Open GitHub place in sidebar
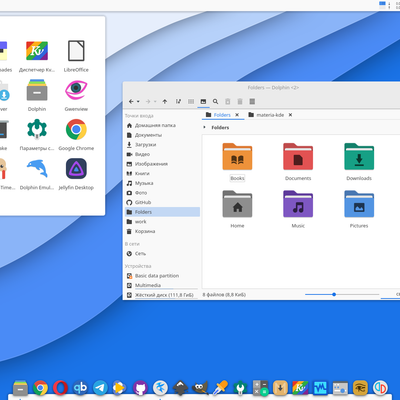Screen dimensions: 400x400 (162, 202)
